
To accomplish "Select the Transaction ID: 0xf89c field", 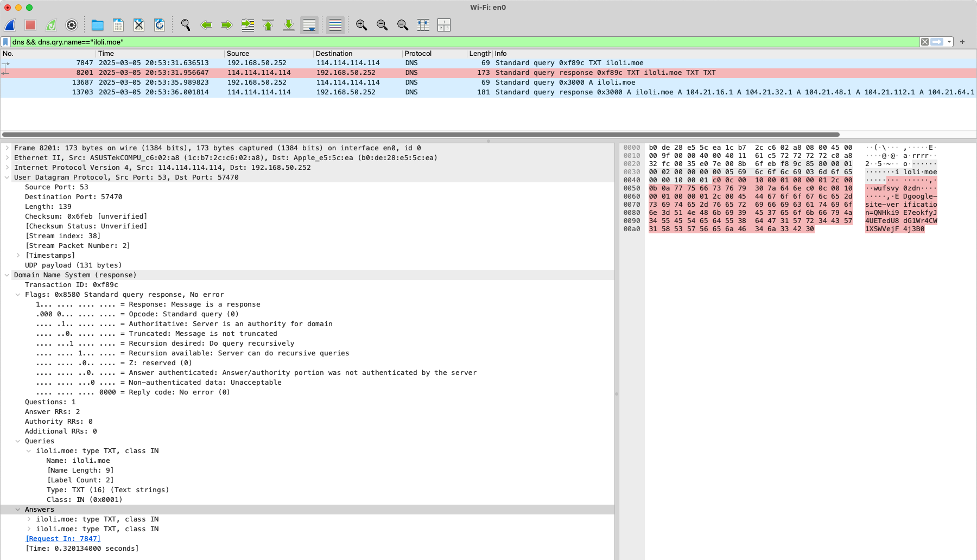I will click(x=72, y=285).
